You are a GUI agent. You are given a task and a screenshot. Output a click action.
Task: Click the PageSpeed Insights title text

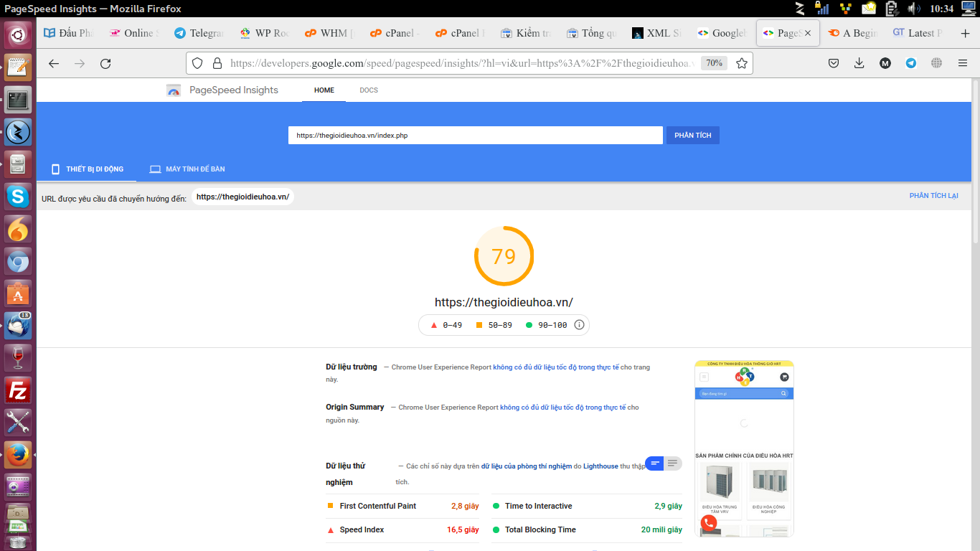tap(234, 90)
